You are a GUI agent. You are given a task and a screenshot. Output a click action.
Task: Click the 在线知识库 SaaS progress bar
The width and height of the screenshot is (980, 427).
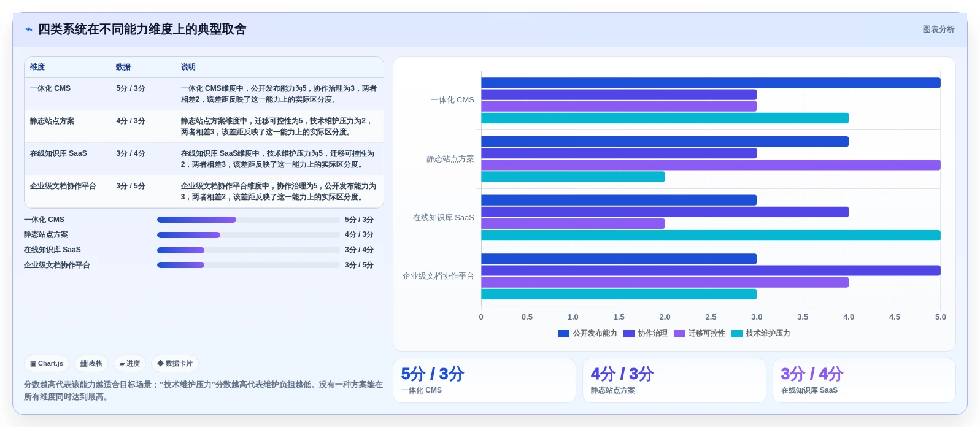click(248, 250)
